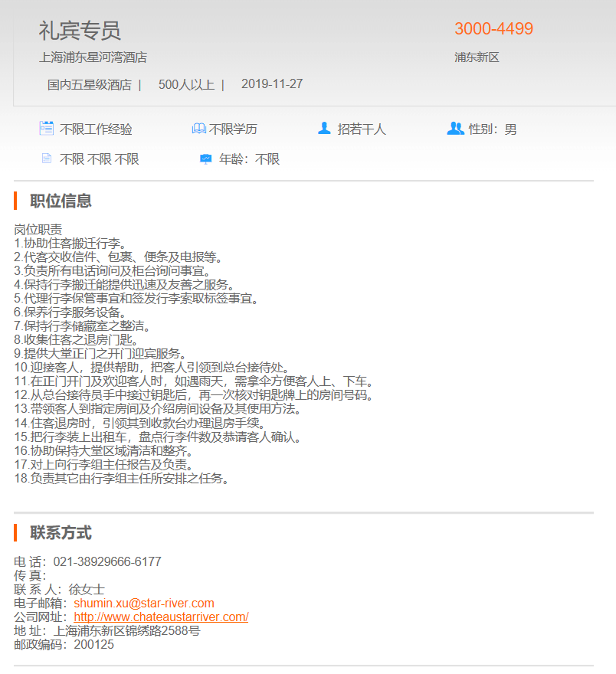Click the presentation board icon beside 年龄
The height and width of the screenshot is (674, 616).
click(205, 159)
